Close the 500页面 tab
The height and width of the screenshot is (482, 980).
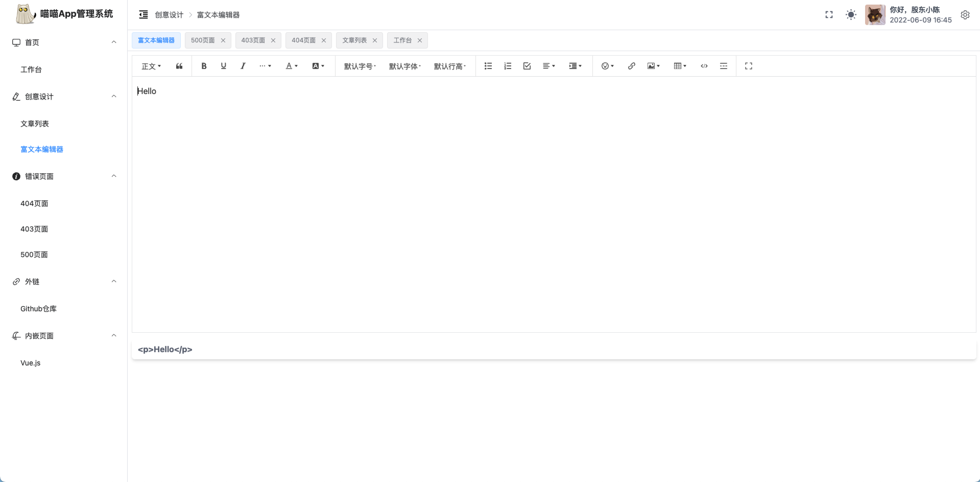[223, 40]
